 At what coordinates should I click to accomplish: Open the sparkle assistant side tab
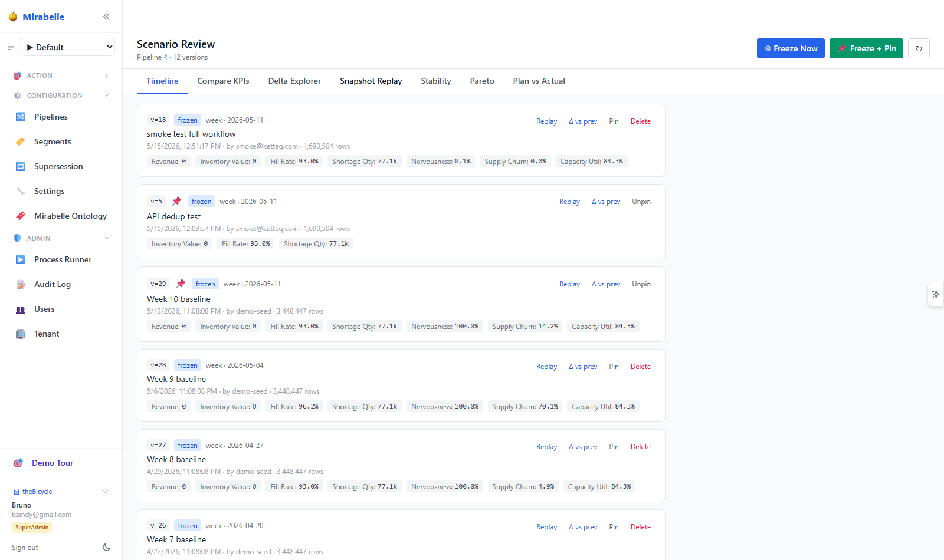point(936,294)
